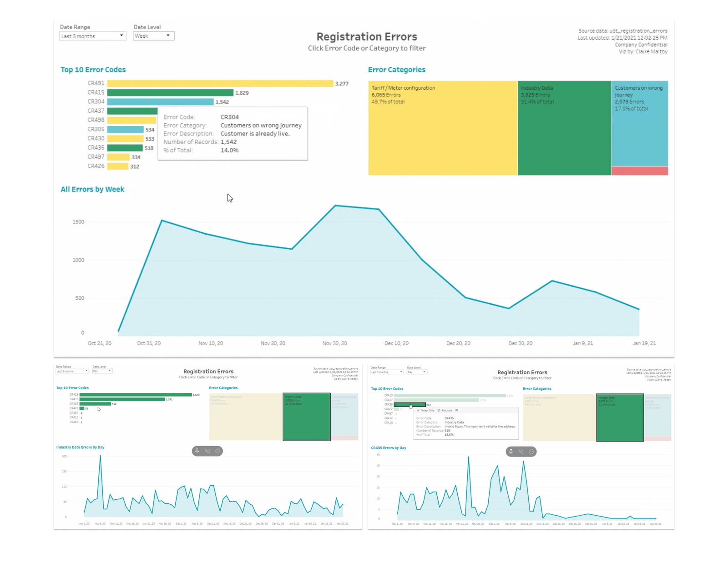This screenshot has width=728, height=563.
Task: Select Tariff / Meter configuration treemap tile
Action: (x=443, y=128)
